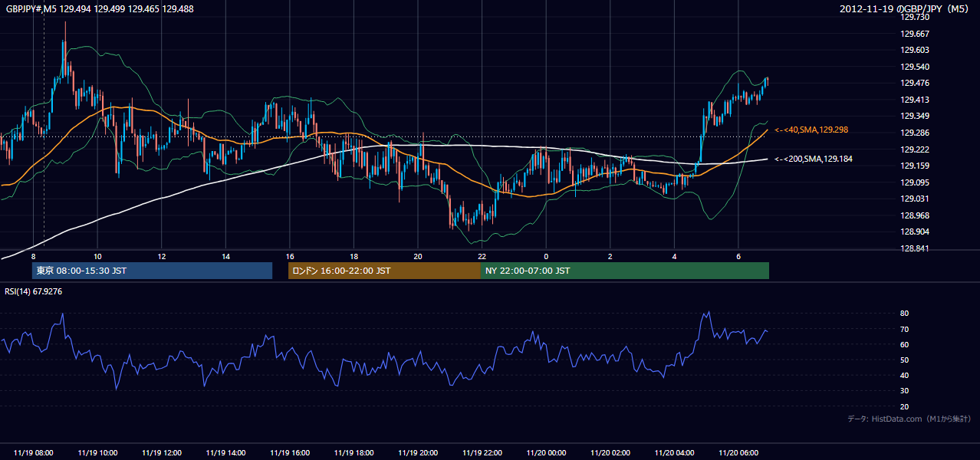Click price axis value 129.031
Screen dimensions: 980x460
[x=915, y=199]
